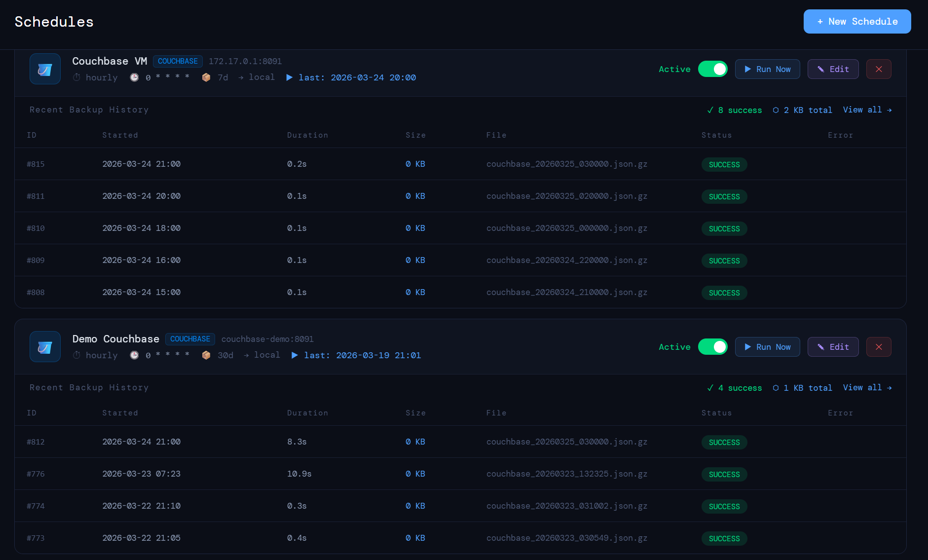Click the COUCHBASE tag on Couchbase VM
This screenshot has height=560, width=928.
[178, 61]
